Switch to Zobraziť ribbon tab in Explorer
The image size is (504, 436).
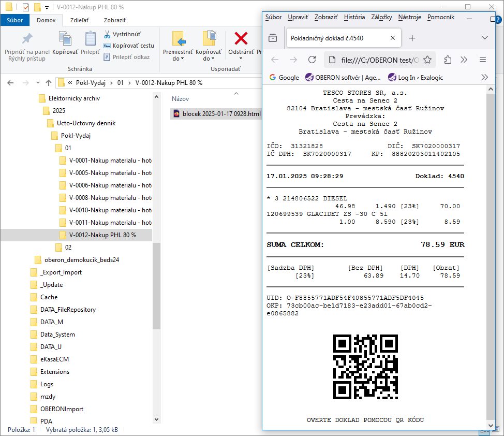pos(115,20)
